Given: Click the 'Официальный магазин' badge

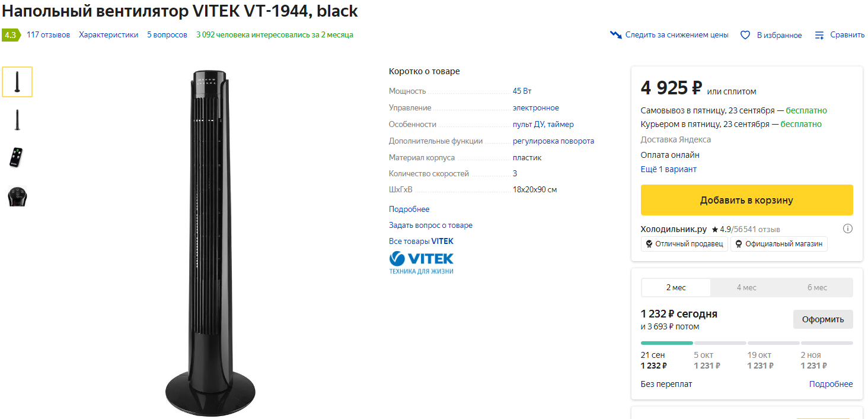Looking at the screenshot, I should pyautogui.click(x=778, y=244).
